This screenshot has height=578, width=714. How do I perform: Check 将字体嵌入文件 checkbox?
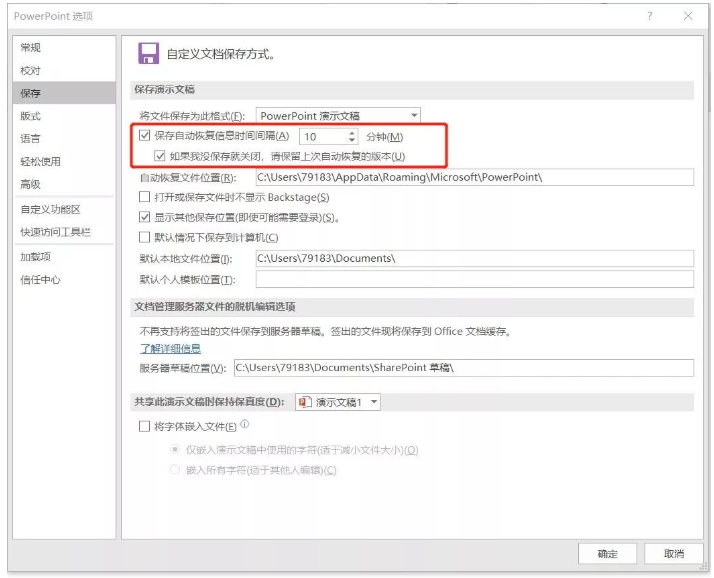(x=144, y=426)
